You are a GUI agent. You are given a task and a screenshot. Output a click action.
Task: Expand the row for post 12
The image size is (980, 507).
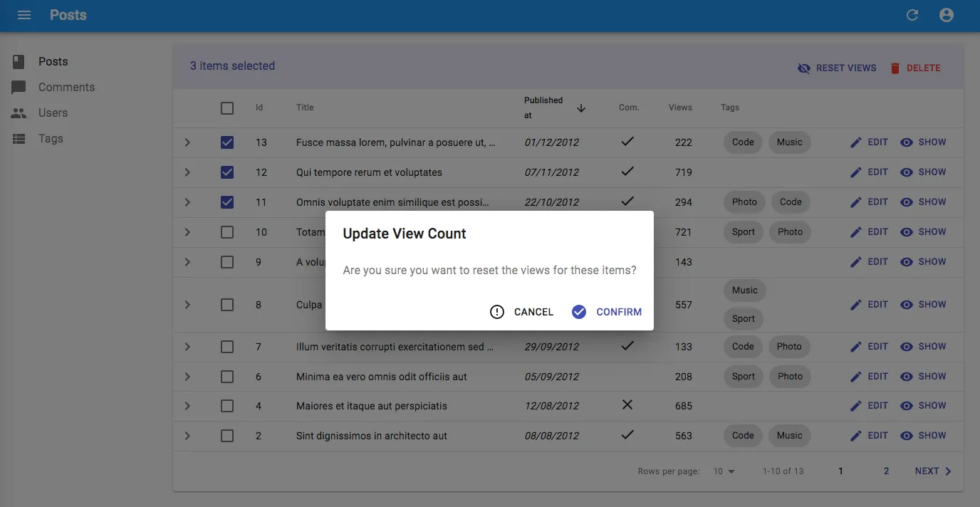click(187, 172)
